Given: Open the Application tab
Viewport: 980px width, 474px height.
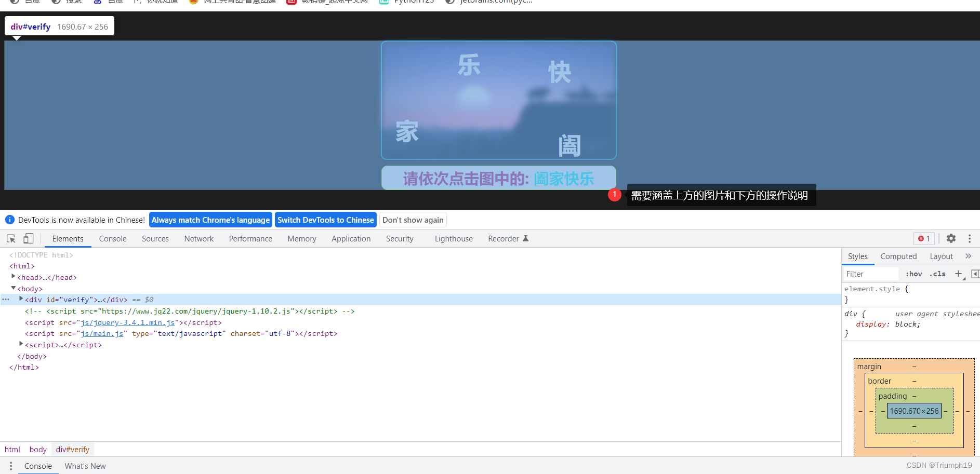Looking at the screenshot, I should pyautogui.click(x=351, y=238).
